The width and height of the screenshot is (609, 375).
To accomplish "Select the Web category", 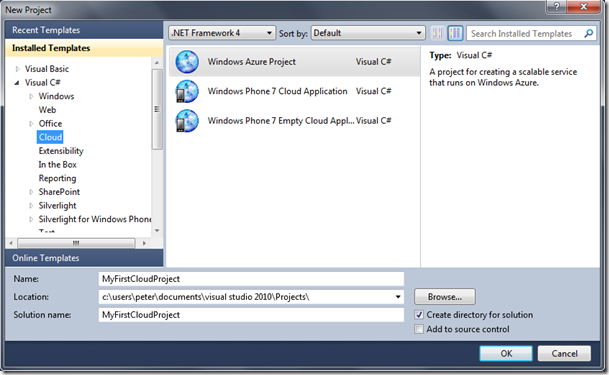I will click(47, 110).
